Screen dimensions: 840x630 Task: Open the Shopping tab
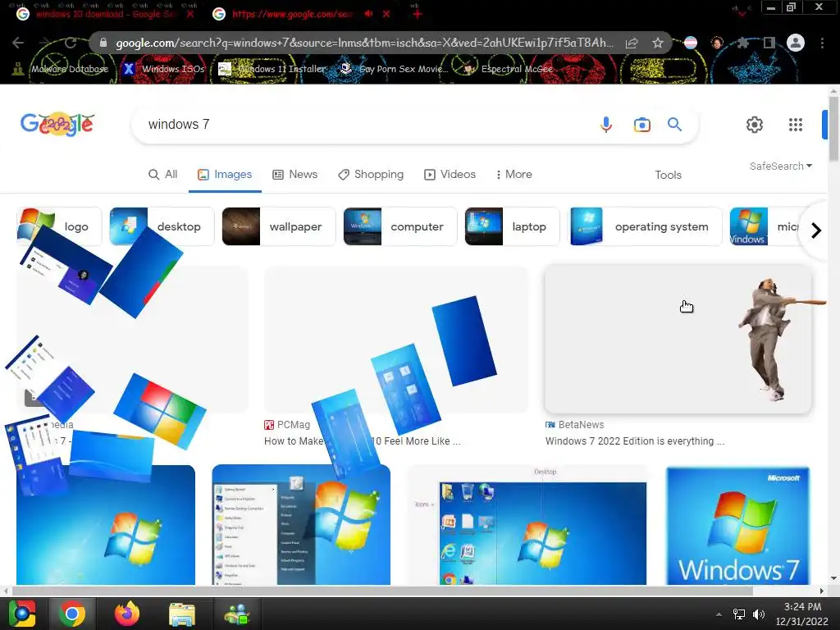(371, 175)
